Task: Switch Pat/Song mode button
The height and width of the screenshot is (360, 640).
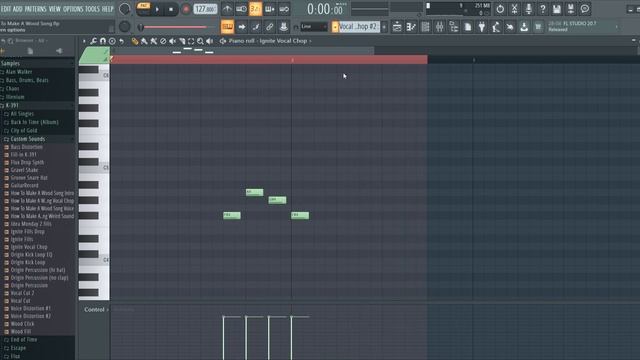Action: (x=143, y=9)
